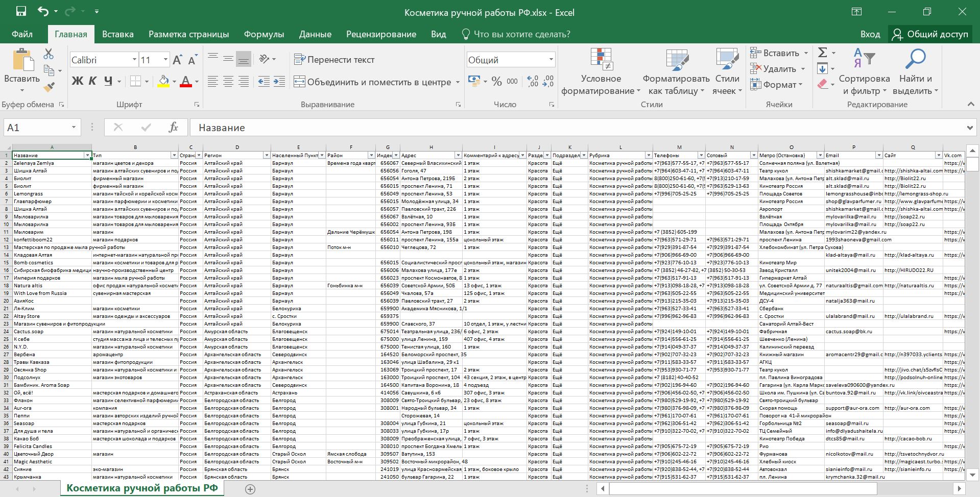Open the Вставка ribbon tab
Image resolution: width=980 pixels, height=497 pixels.
tap(117, 34)
